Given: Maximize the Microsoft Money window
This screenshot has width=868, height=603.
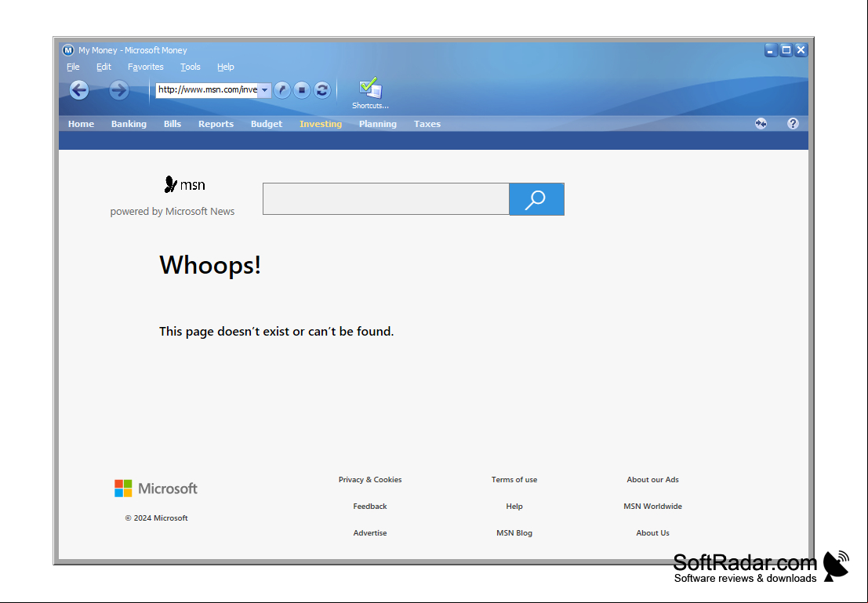Looking at the screenshot, I should coord(786,50).
